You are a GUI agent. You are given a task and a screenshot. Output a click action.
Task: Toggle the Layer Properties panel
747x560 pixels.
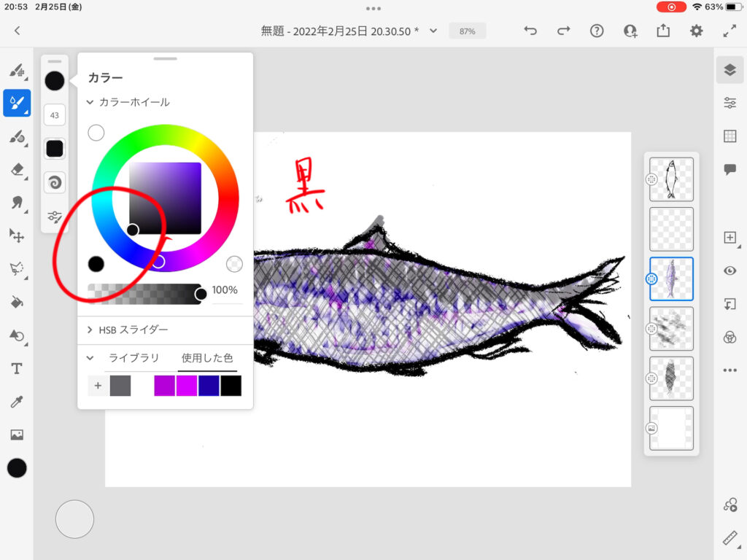point(729,103)
